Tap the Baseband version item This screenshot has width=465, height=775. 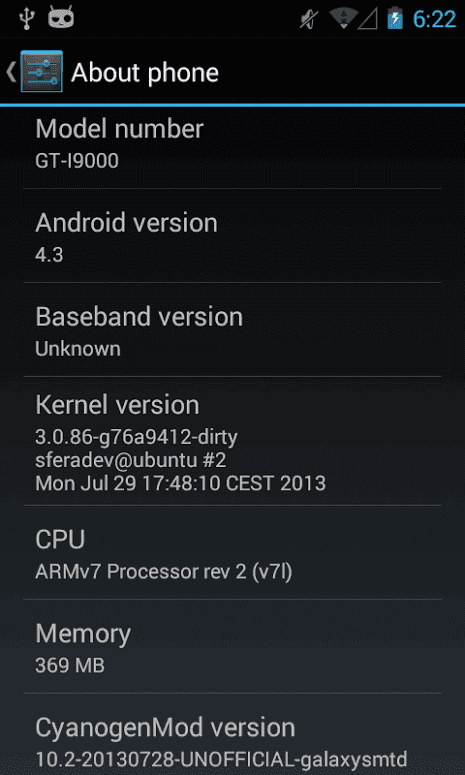[x=232, y=329]
